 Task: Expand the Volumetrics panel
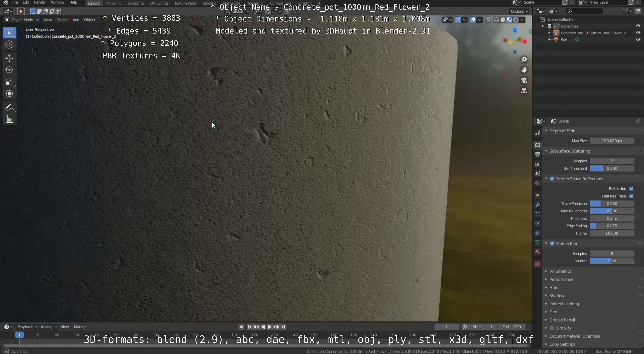click(560, 271)
